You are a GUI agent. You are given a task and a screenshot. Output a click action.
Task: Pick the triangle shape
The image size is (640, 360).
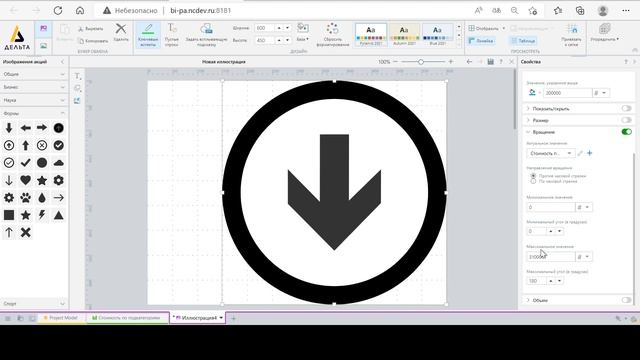coord(59,215)
